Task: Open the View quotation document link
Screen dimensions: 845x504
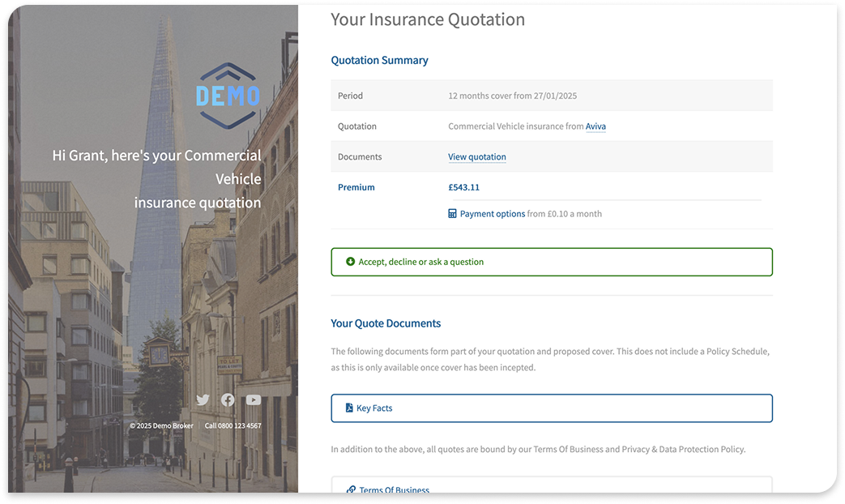Action: 476,157
